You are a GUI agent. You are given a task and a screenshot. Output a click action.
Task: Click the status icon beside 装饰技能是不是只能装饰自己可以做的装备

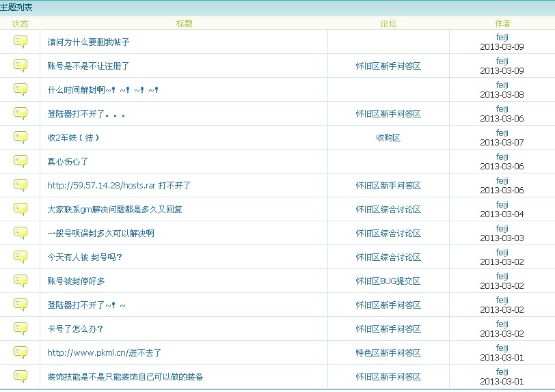pos(21,377)
